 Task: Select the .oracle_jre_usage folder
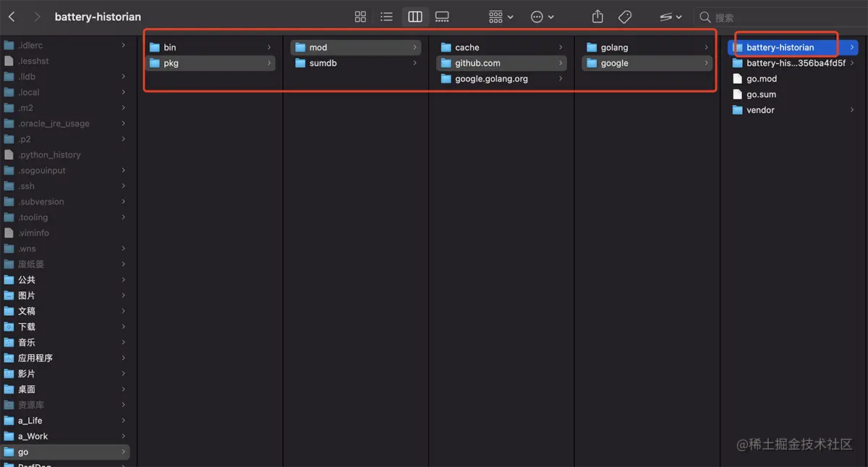tap(65, 124)
